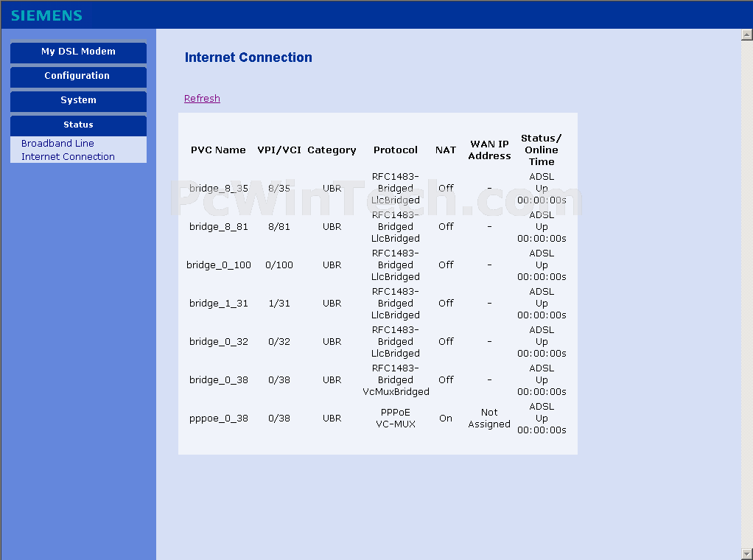Screen dimensions: 753x560
Task: Click the 8/81 VPI/VCI value
Action: tap(279, 227)
